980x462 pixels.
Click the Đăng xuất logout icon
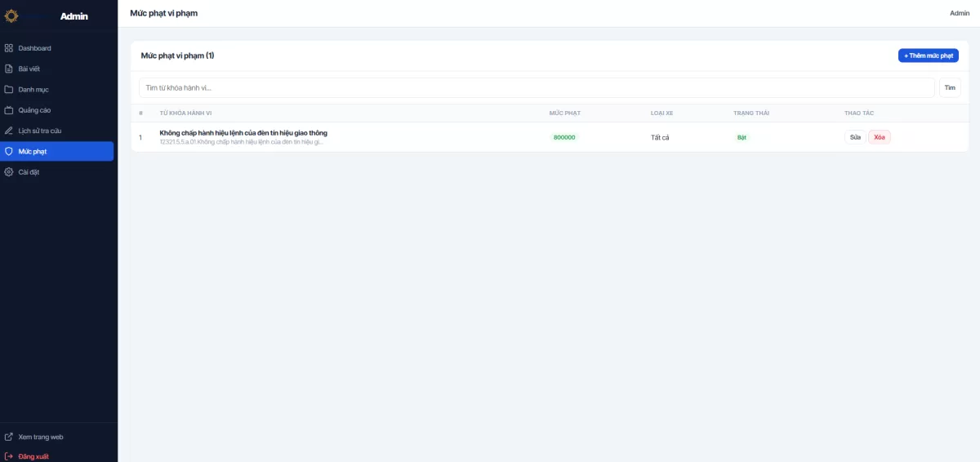pyautogui.click(x=9, y=456)
